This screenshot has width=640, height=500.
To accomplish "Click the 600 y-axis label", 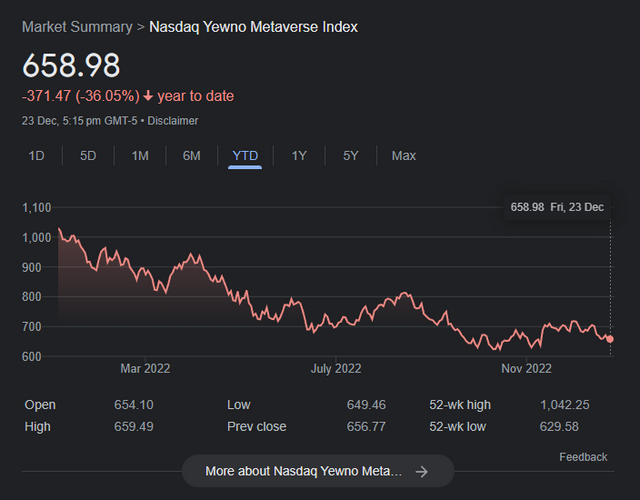I will coord(32,356).
